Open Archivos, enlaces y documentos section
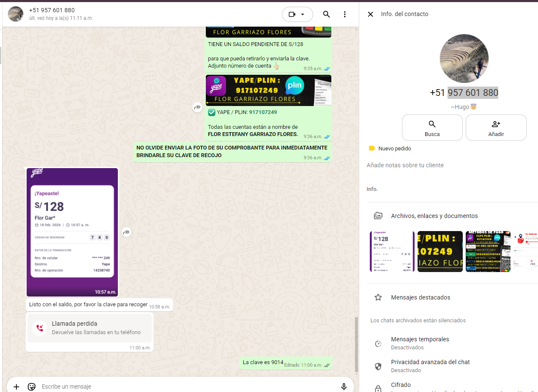Screen dimensions: 538x392 click(434, 216)
